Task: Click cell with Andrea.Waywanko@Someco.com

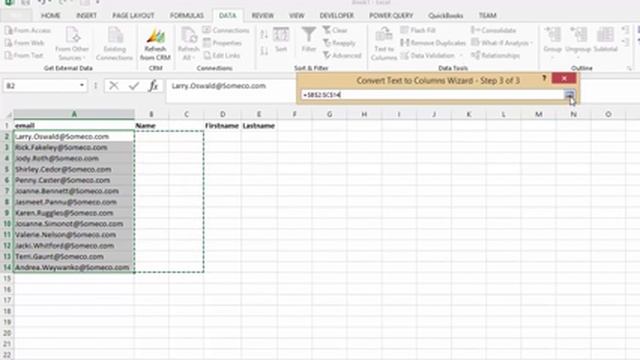Action: tap(74, 267)
